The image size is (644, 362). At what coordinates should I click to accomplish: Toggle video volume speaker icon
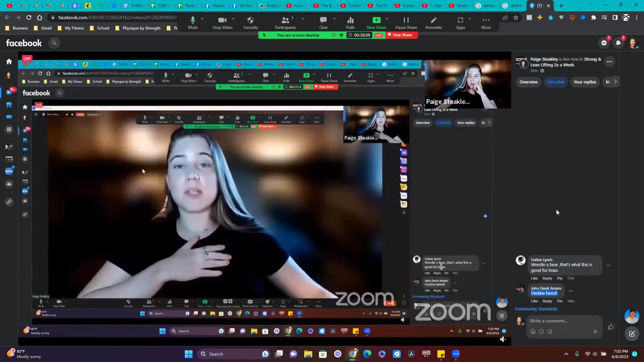coord(503,340)
